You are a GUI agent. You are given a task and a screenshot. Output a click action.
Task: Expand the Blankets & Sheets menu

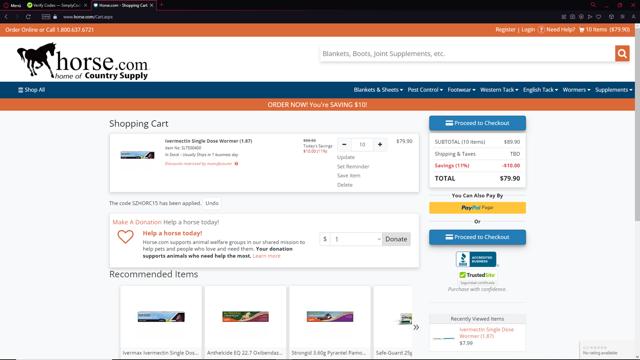(x=378, y=90)
